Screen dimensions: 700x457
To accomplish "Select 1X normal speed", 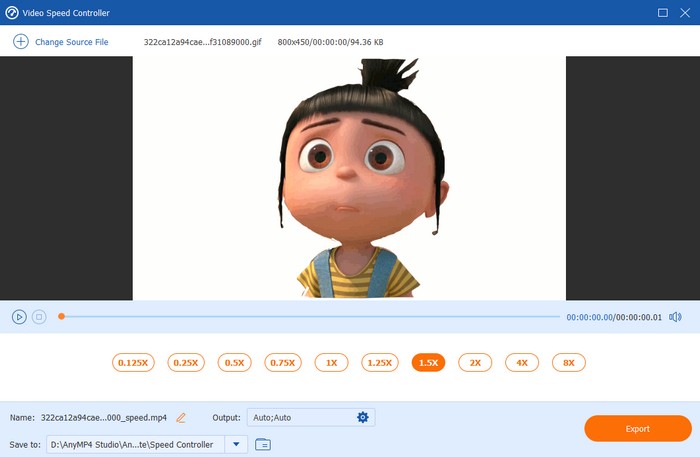I will [331, 362].
